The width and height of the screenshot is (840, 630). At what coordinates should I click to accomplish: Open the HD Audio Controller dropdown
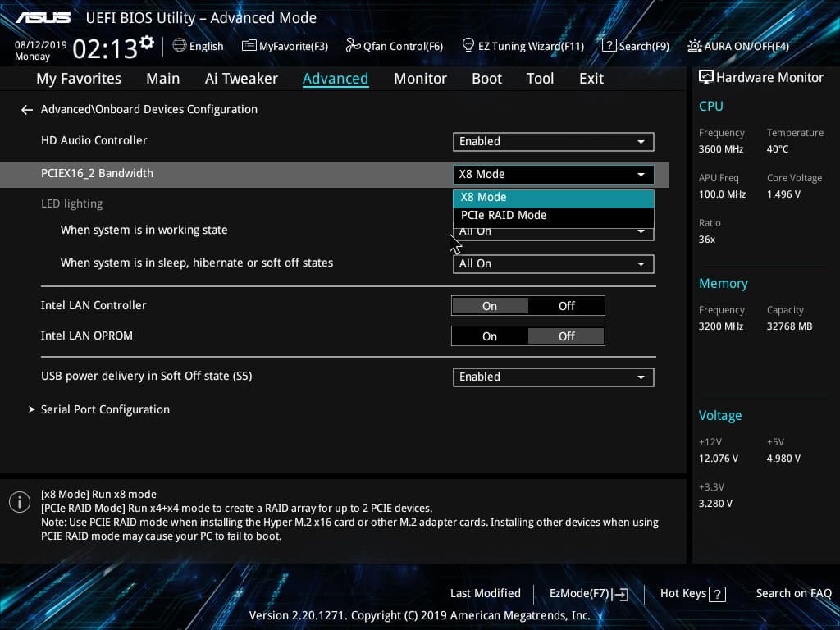pos(554,141)
